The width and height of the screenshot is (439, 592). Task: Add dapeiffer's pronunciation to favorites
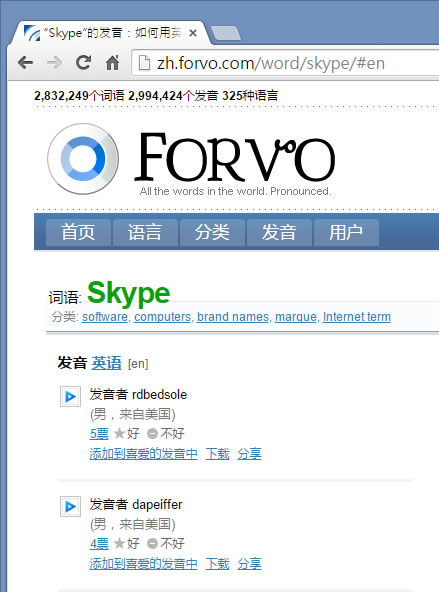pos(143,564)
